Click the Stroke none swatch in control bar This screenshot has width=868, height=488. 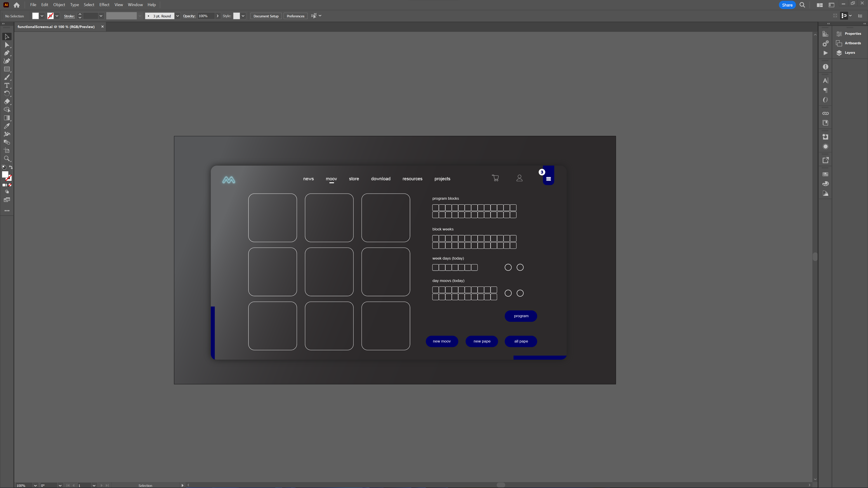coord(50,16)
